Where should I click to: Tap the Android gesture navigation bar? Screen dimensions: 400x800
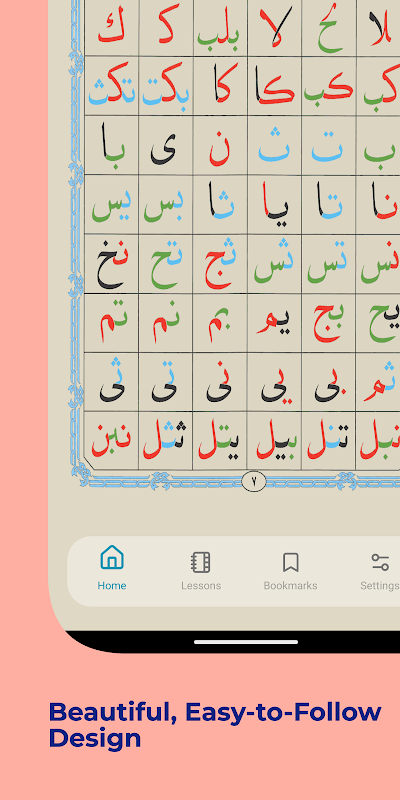(246, 642)
